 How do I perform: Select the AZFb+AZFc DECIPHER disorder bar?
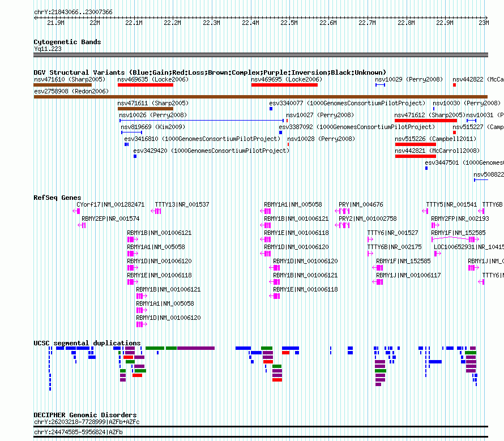260,426
